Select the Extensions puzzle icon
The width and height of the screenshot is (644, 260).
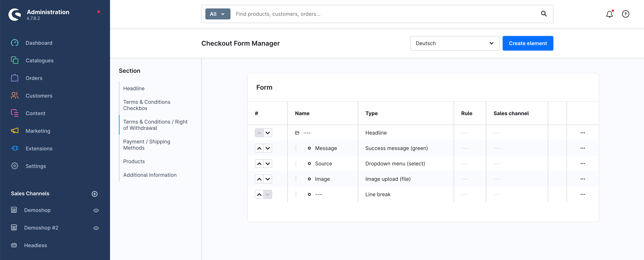pyautogui.click(x=15, y=148)
